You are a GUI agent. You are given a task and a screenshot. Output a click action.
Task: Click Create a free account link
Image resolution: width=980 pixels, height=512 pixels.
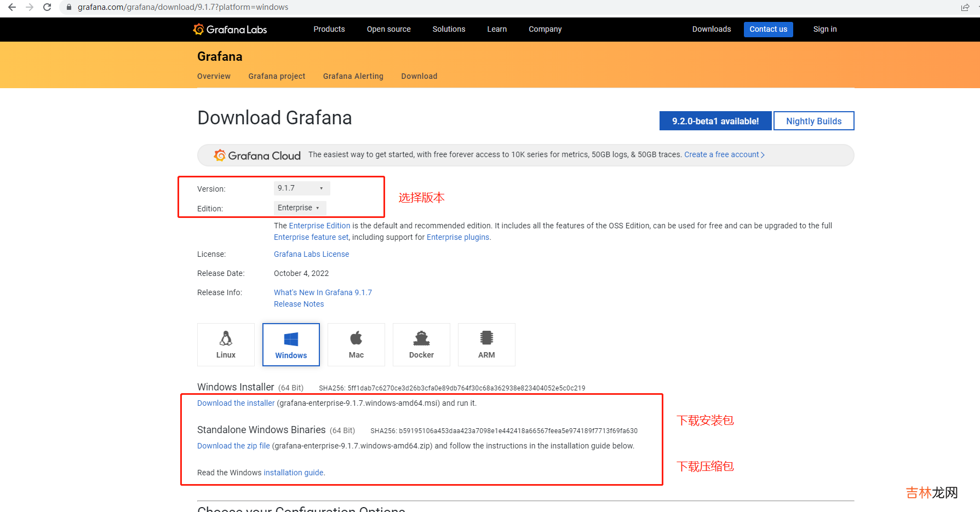(x=724, y=154)
